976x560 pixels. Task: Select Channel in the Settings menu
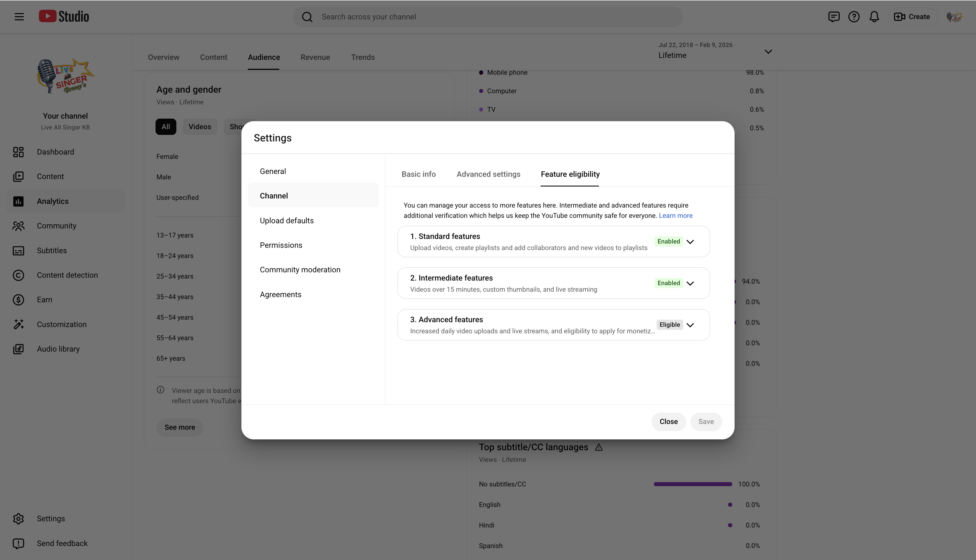point(313,196)
